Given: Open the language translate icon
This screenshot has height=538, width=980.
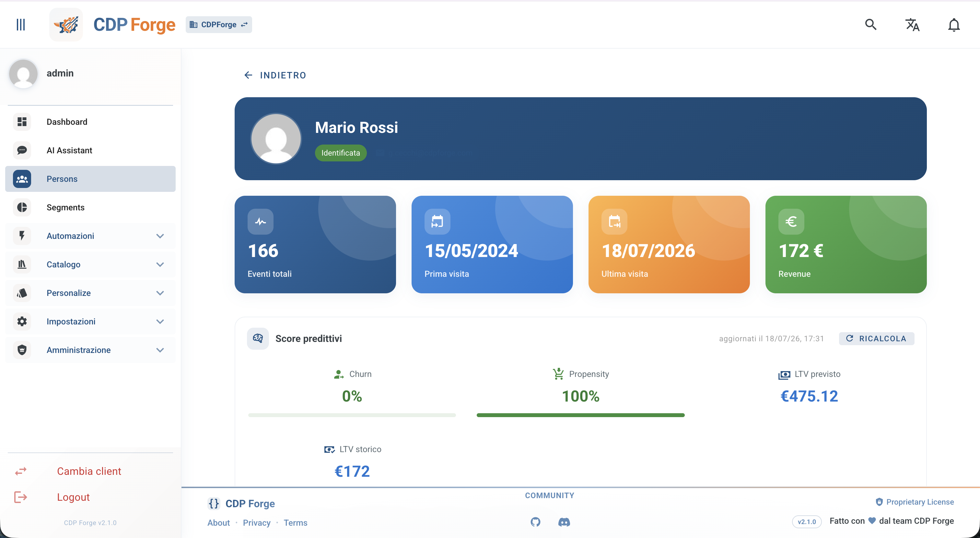Looking at the screenshot, I should (x=912, y=25).
